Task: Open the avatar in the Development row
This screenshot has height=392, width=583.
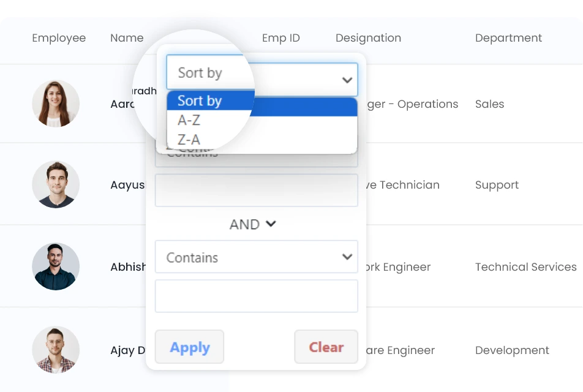Action: click(56, 350)
